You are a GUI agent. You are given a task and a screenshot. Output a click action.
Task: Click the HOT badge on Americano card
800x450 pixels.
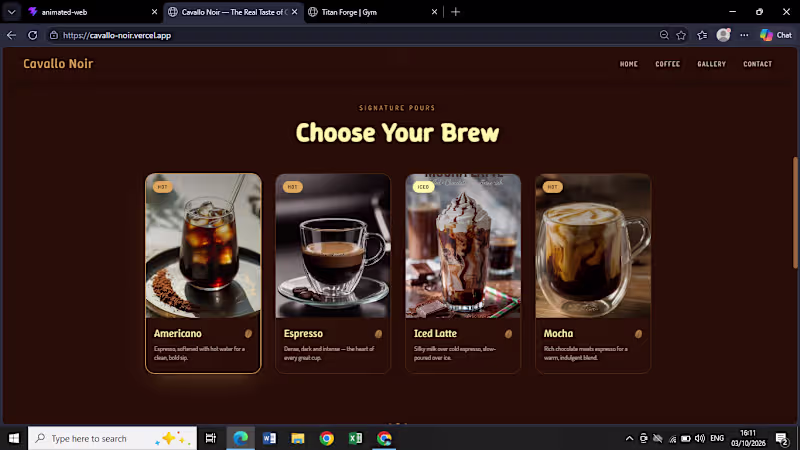pos(162,187)
